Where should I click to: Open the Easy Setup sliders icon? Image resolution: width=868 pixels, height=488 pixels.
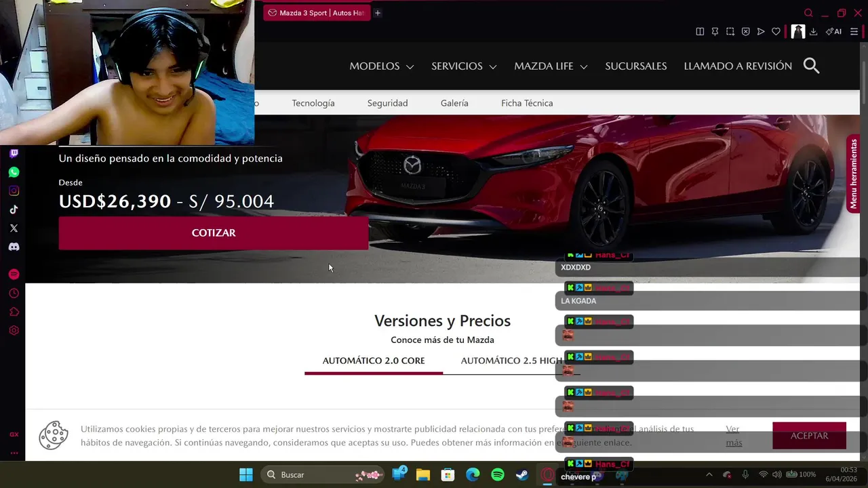(854, 31)
